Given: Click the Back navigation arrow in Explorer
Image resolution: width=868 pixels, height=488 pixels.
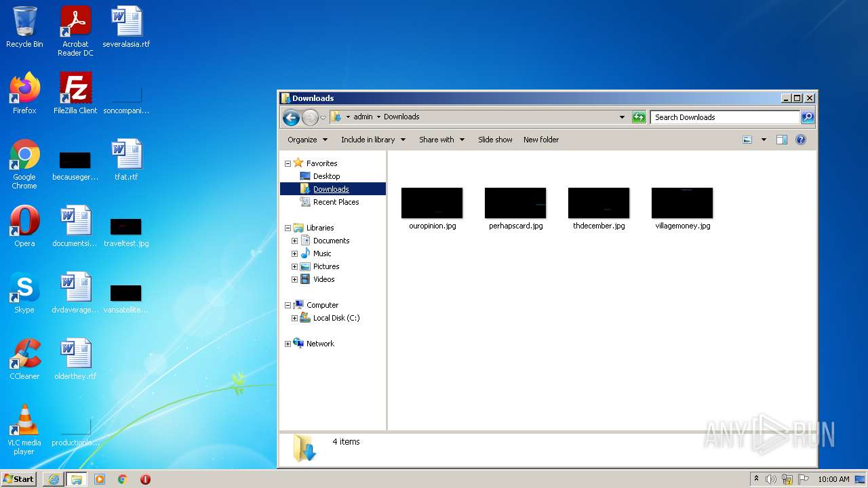Looking at the screenshot, I should tap(291, 117).
